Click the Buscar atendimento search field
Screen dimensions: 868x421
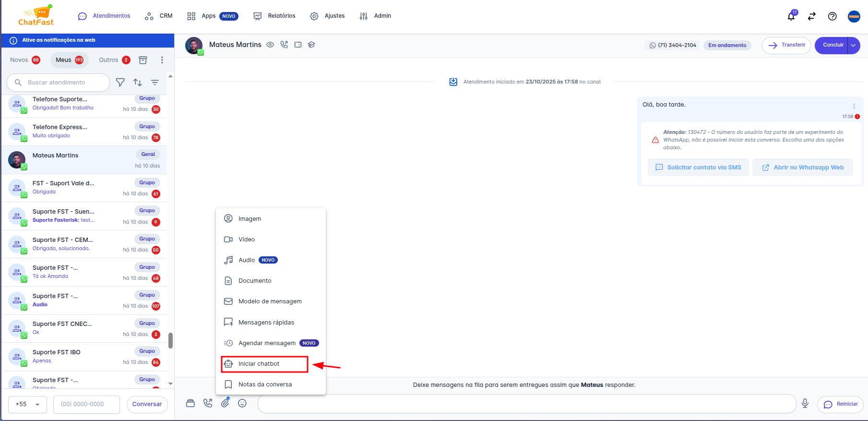(62, 83)
